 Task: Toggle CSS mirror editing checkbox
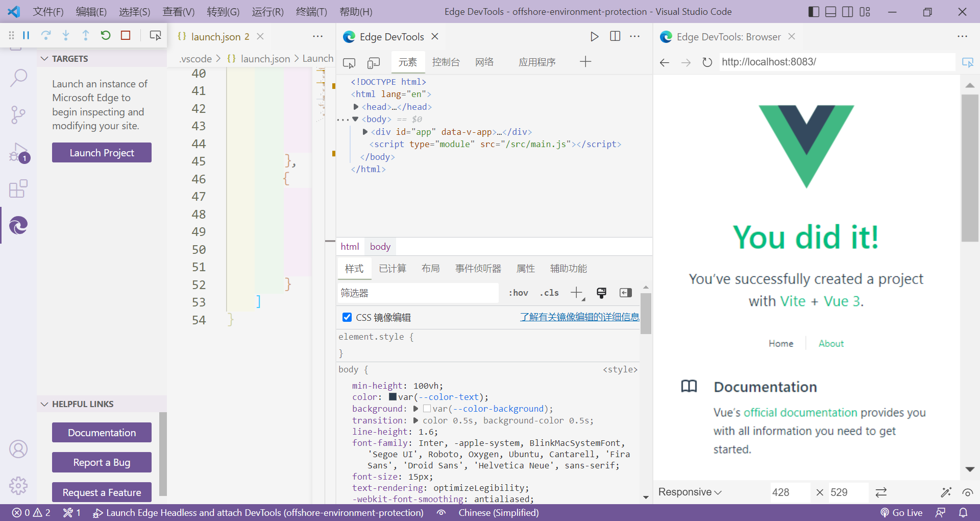(x=347, y=317)
